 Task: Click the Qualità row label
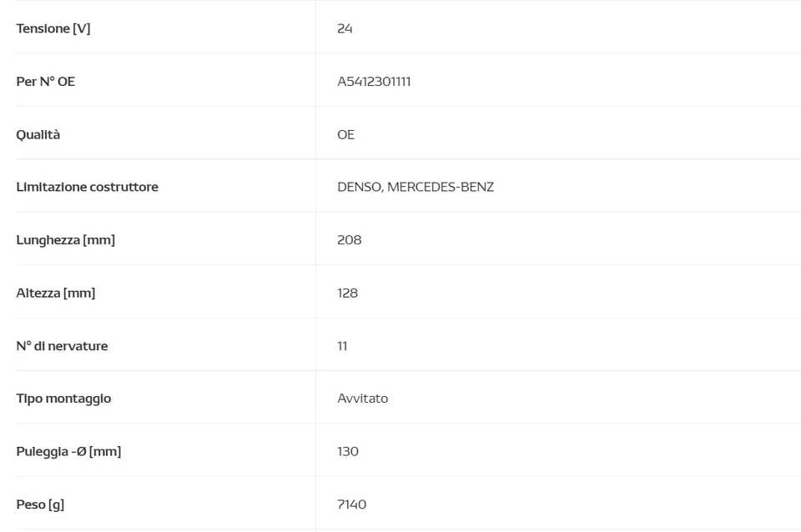coord(38,134)
